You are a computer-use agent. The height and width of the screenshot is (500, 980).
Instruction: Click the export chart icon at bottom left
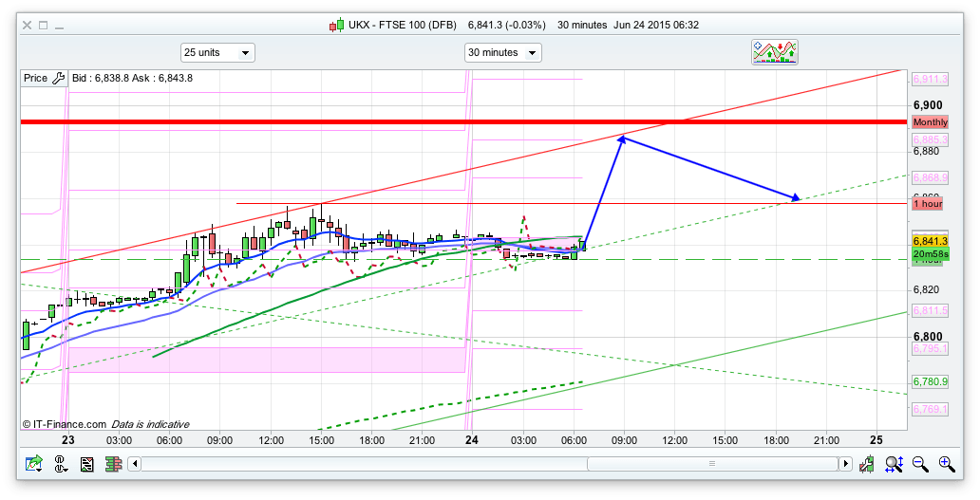tap(34, 464)
